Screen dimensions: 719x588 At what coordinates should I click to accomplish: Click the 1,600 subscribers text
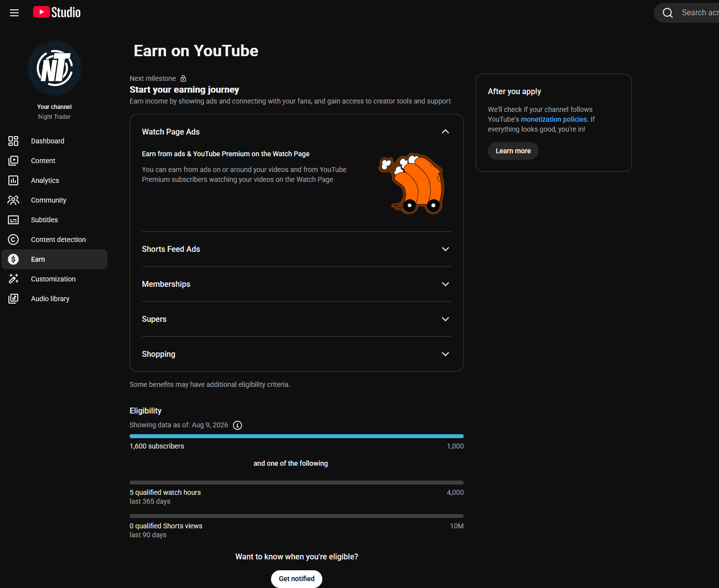coord(157,446)
